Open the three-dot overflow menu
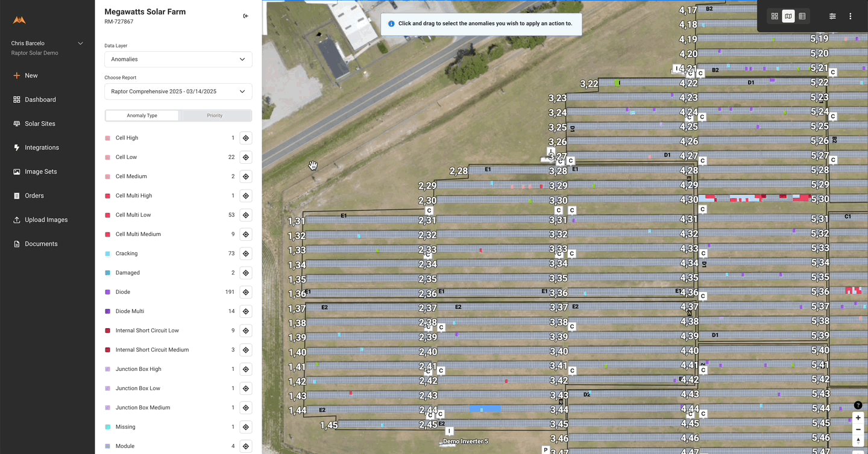 850,16
